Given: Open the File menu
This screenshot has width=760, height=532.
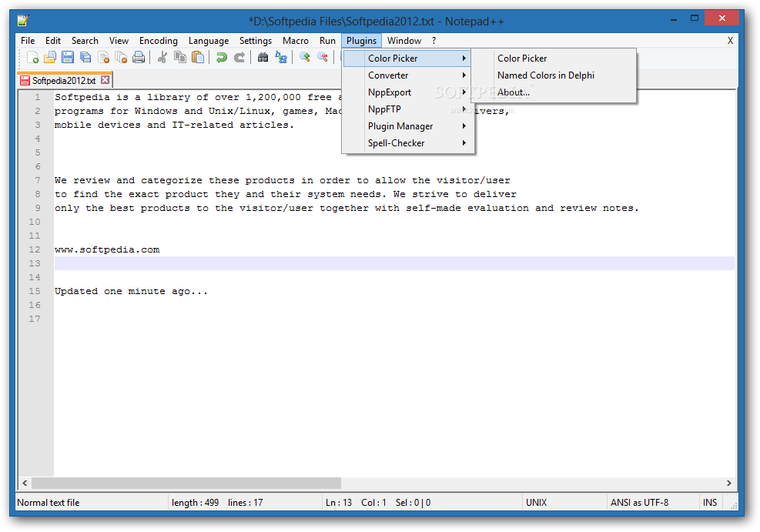Looking at the screenshot, I should pyautogui.click(x=28, y=41).
